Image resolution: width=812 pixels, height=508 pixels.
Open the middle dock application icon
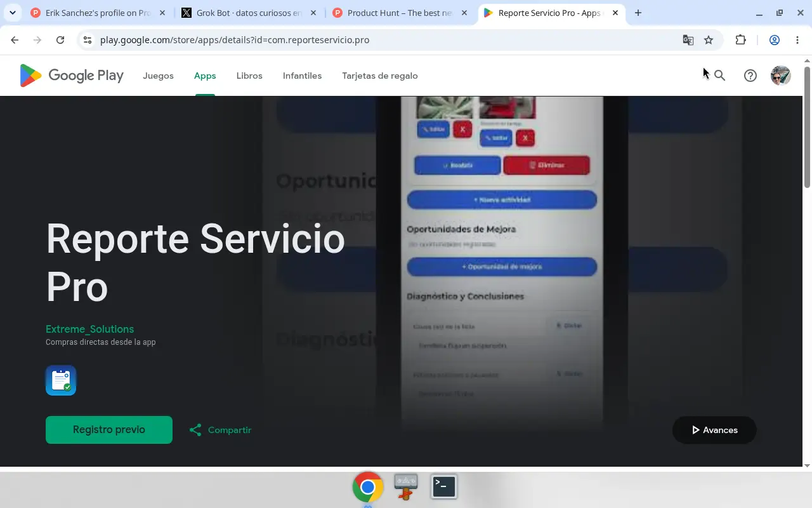(x=406, y=487)
